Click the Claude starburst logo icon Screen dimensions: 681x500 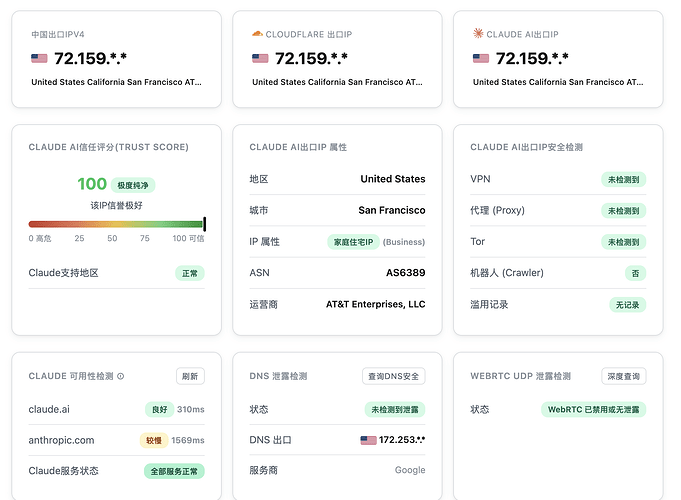(x=478, y=33)
